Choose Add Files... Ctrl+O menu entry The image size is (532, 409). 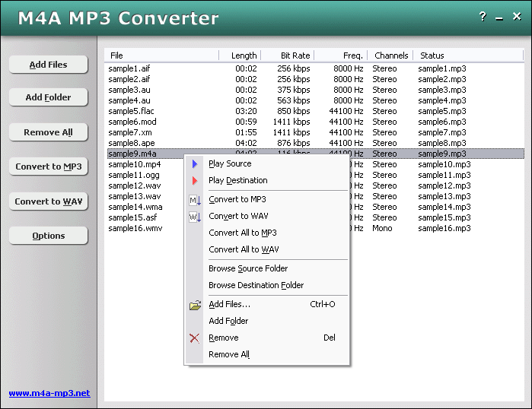point(267,304)
